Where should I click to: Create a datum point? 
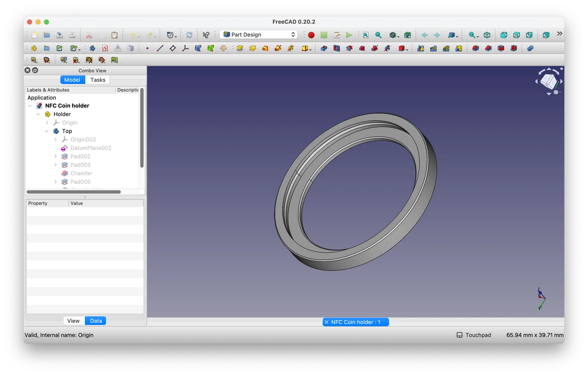[x=147, y=48]
